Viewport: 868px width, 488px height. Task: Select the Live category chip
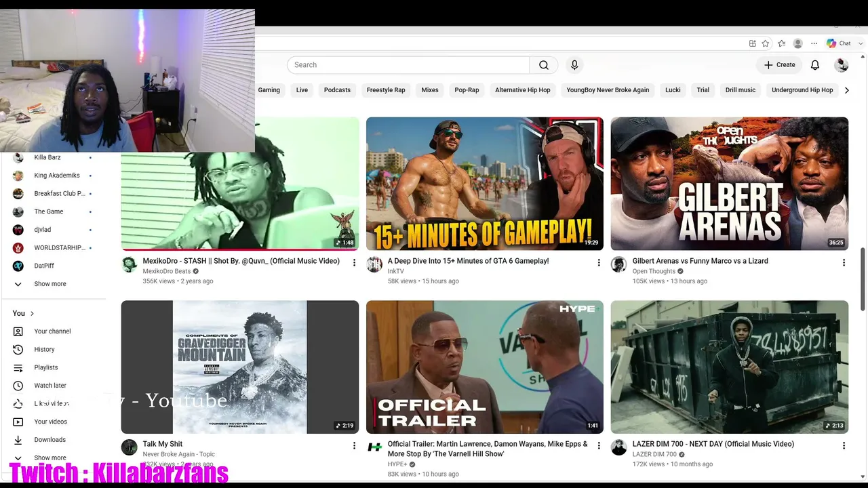point(302,90)
